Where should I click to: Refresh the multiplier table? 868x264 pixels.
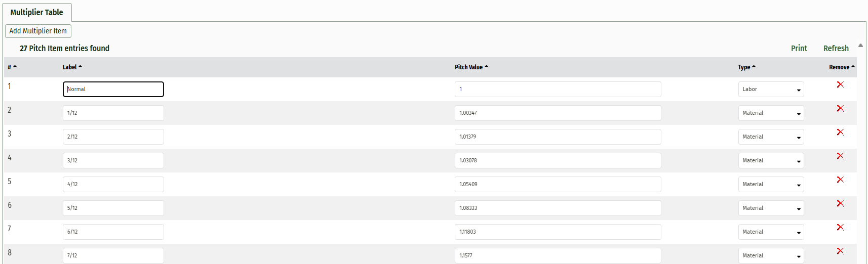pyautogui.click(x=836, y=48)
